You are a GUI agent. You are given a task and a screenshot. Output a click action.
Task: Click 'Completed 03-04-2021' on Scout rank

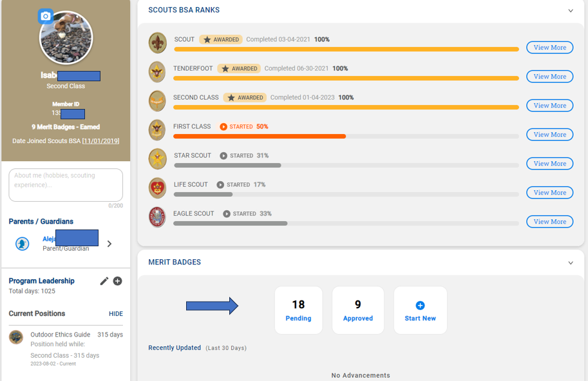(x=278, y=39)
